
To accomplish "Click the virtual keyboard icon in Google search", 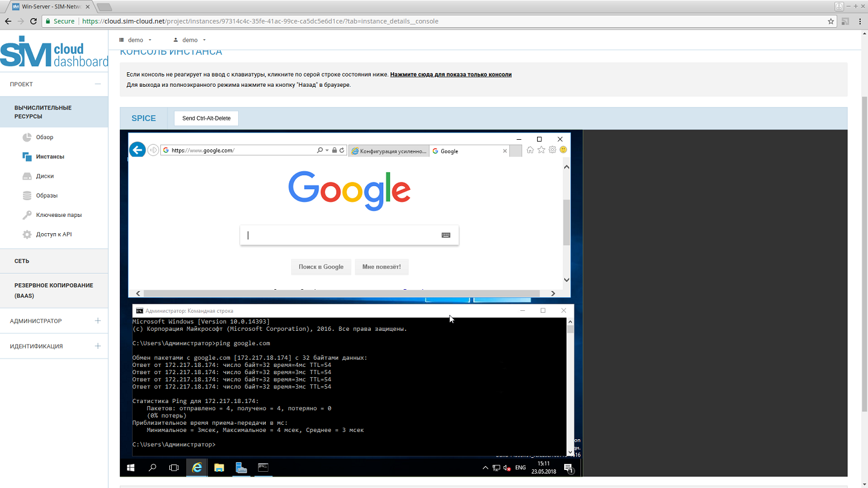I will pyautogui.click(x=446, y=236).
